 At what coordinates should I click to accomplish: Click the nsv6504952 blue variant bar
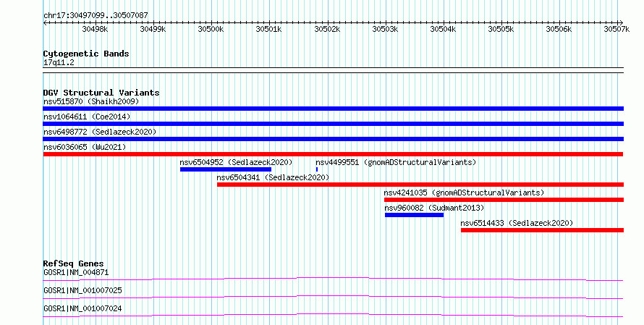point(226,169)
